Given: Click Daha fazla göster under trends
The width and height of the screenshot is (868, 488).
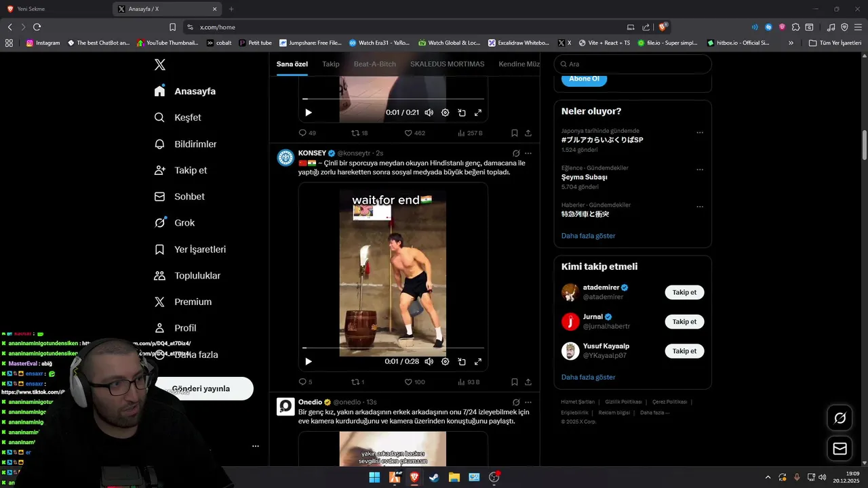Looking at the screenshot, I should point(588,236).
